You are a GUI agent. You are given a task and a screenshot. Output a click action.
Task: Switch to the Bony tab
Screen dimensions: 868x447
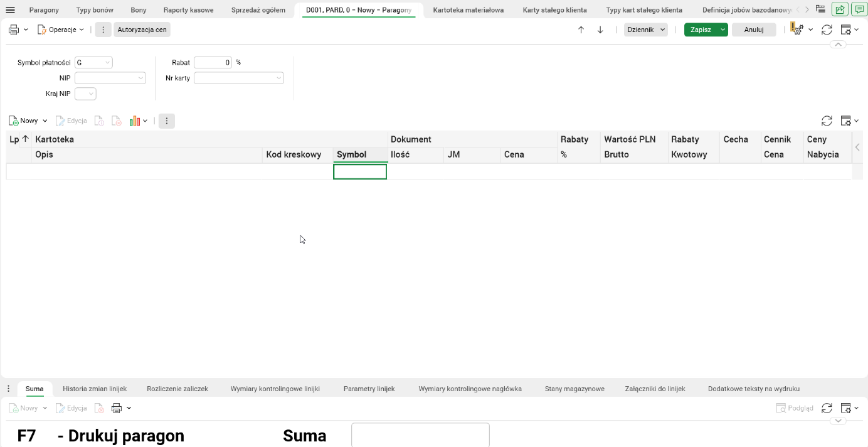tap(139, 10)
